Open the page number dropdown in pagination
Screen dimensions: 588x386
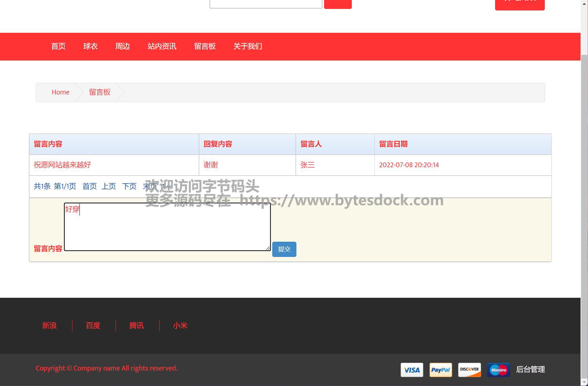167,187
